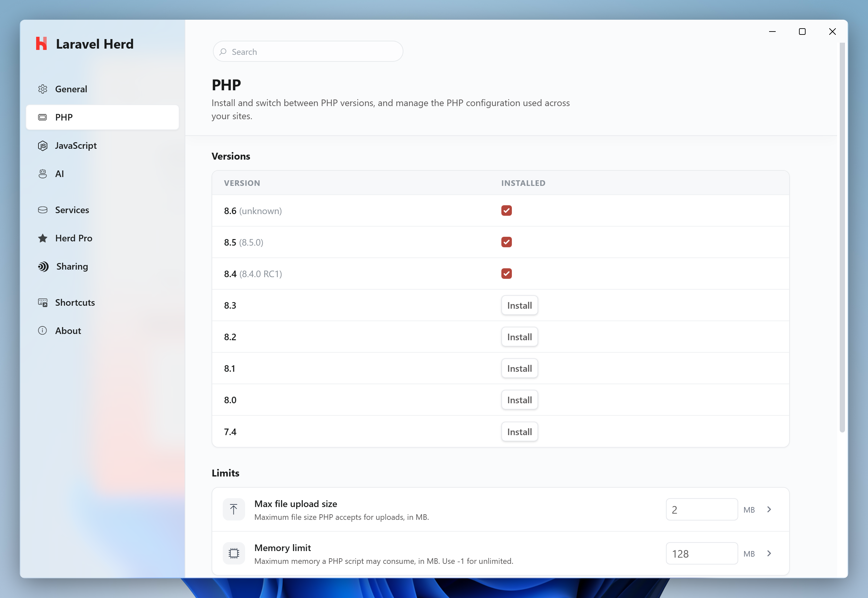
Task: Click the 'Memory limit' label
Action: click(x=283, y=548)
